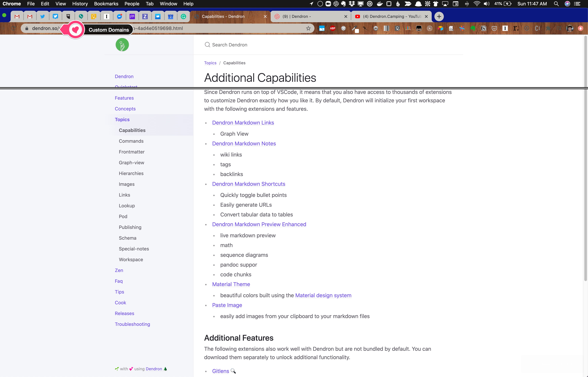Select Publishing in the sidebar
The height and width of the screenshot is (377, 588).
(x=130, y=227)
